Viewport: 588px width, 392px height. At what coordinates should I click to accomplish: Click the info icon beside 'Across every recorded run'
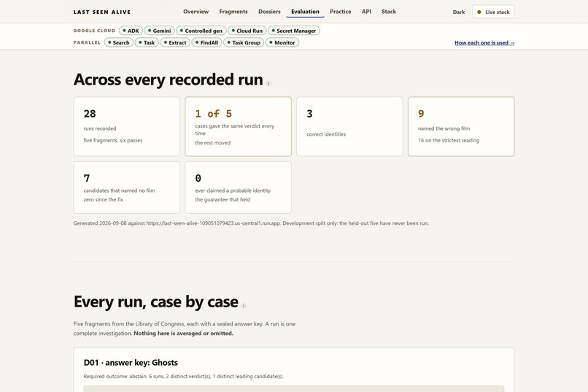[x=268, y=84]
